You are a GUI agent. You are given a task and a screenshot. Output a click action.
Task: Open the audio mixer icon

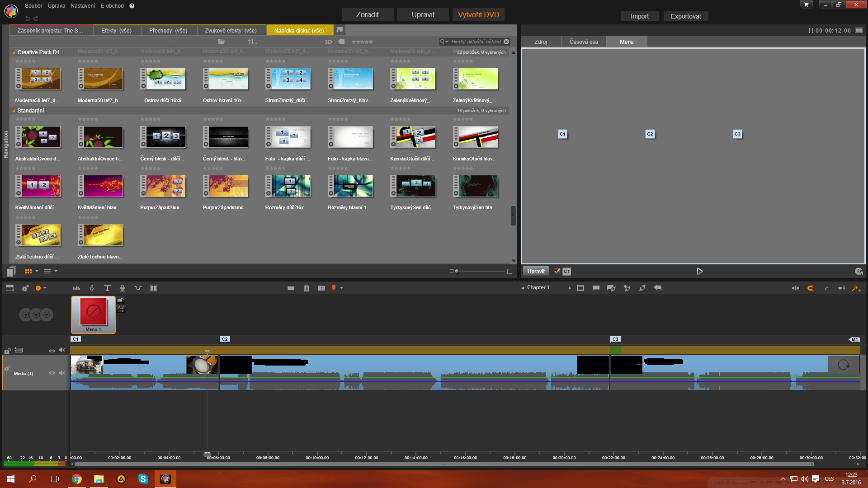[76, 288]
